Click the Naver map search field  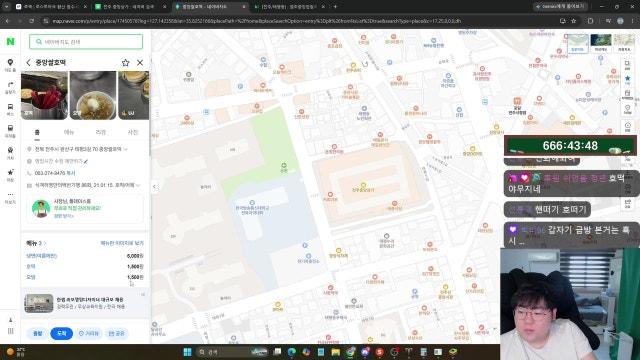(86, 42)
